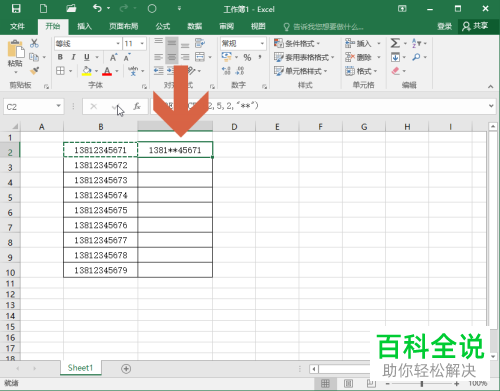Image resolution: width=500 pixels, height=391 pixels.
Task: Click the Clear eraser icon
Action: (395, 71)
